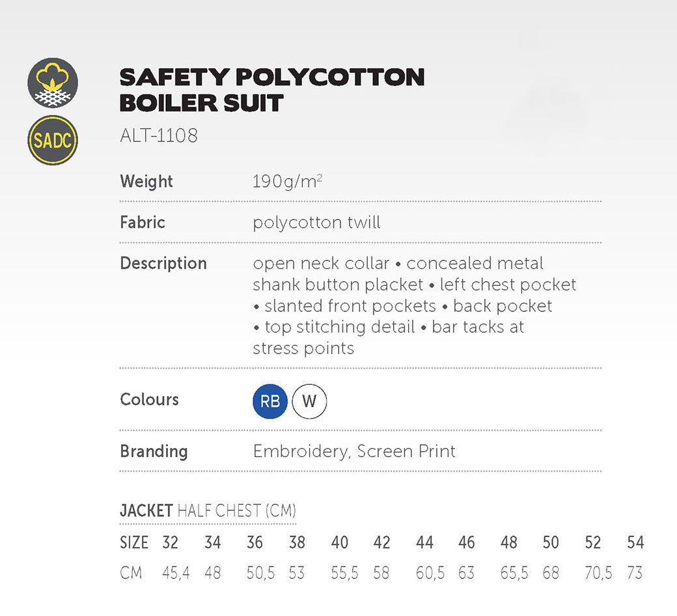The width and height of the screenshot is (677, 616).
Task: Click the Branding label
Action: [154, 451]
